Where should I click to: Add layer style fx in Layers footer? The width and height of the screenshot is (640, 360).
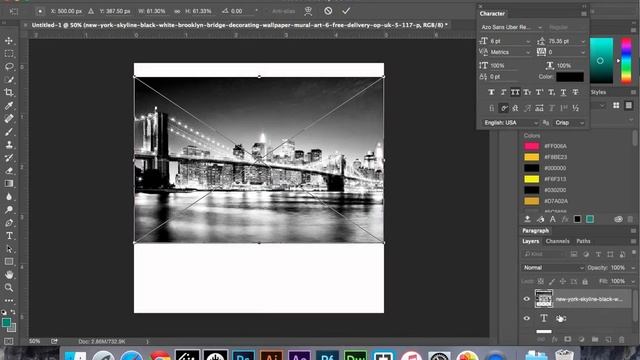[554, 339]
